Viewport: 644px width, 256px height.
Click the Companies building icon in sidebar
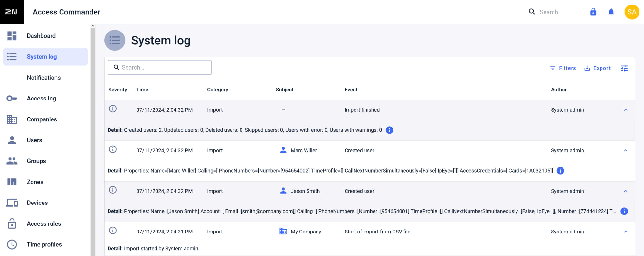click(12, 119)
